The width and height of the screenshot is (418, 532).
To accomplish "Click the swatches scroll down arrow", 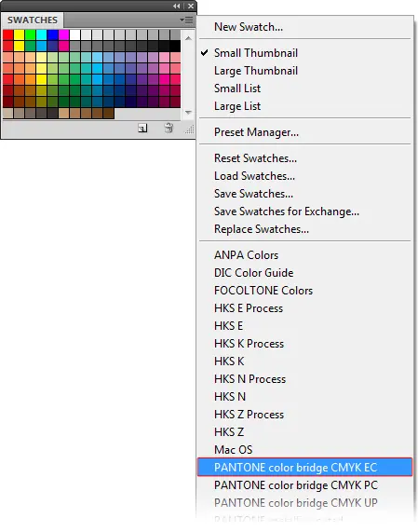I will 188,112.
